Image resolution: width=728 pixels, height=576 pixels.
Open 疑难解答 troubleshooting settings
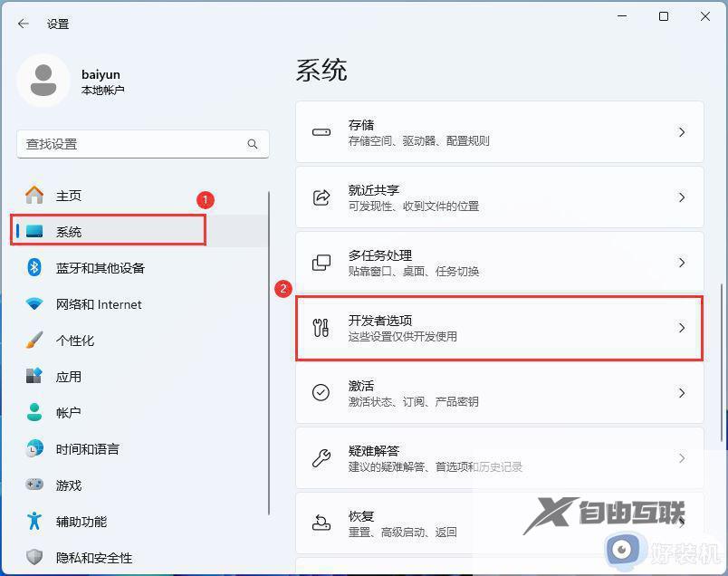pos(498,458)
